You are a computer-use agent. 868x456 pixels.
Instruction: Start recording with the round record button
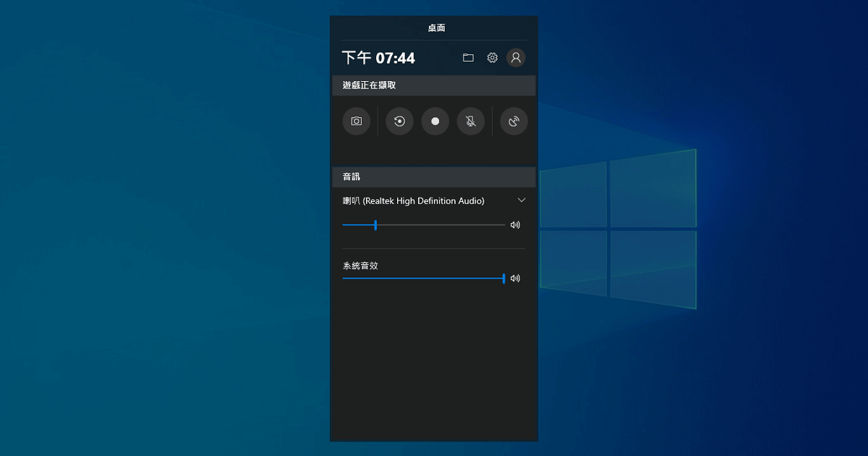point(435,122)
